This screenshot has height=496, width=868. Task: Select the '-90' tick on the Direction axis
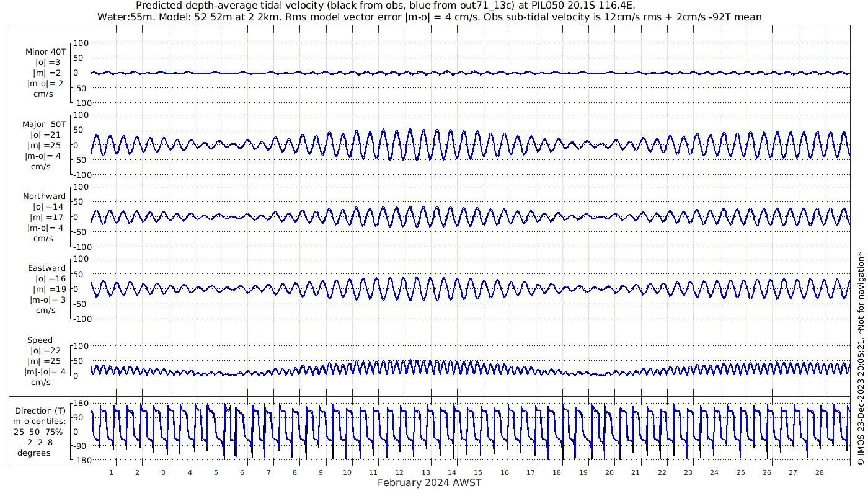click(82, 446)
